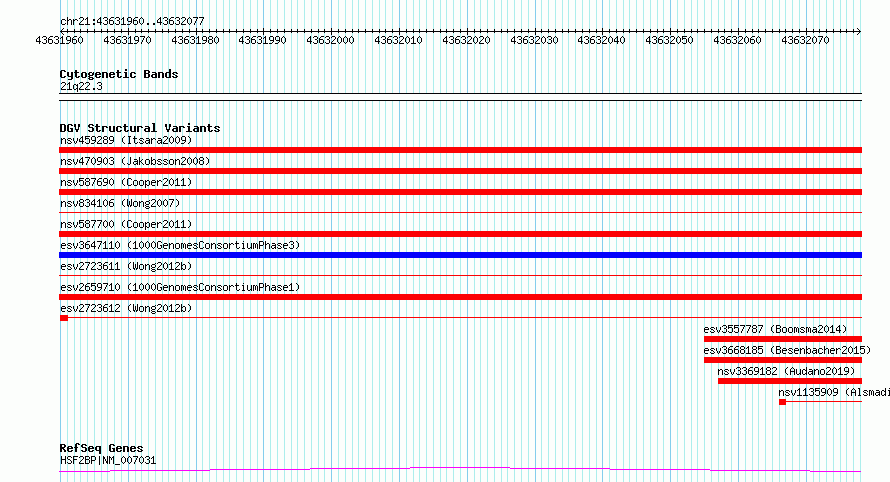This screenshot has height=482, width=890.
Task: Click the small red square under nsv1135909
Action: (x=782, y=402)
